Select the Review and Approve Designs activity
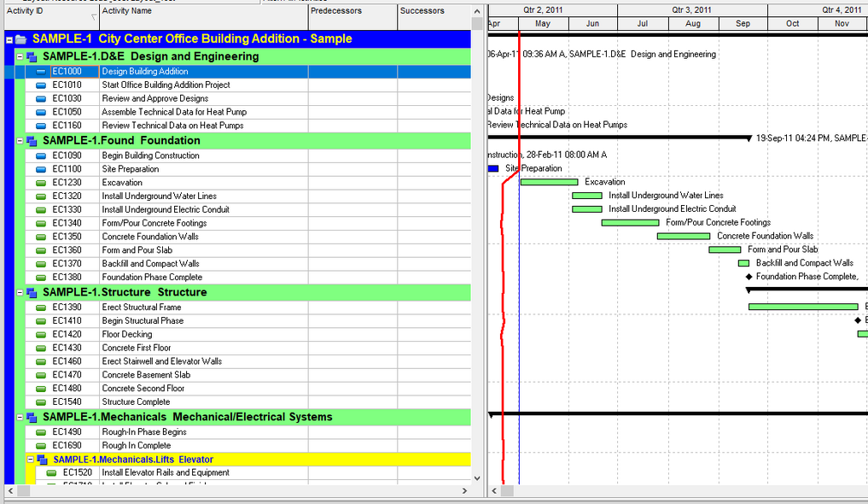This screenshot has height=504, width=868. click(155, 98)
